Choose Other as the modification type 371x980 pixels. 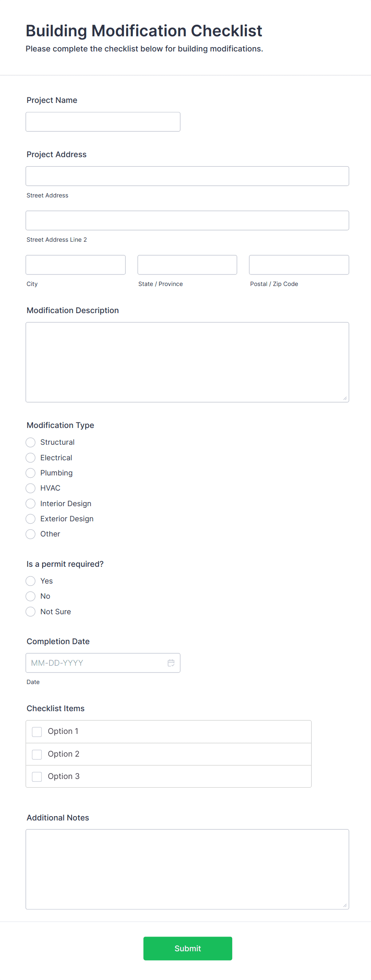pos(30,534)
